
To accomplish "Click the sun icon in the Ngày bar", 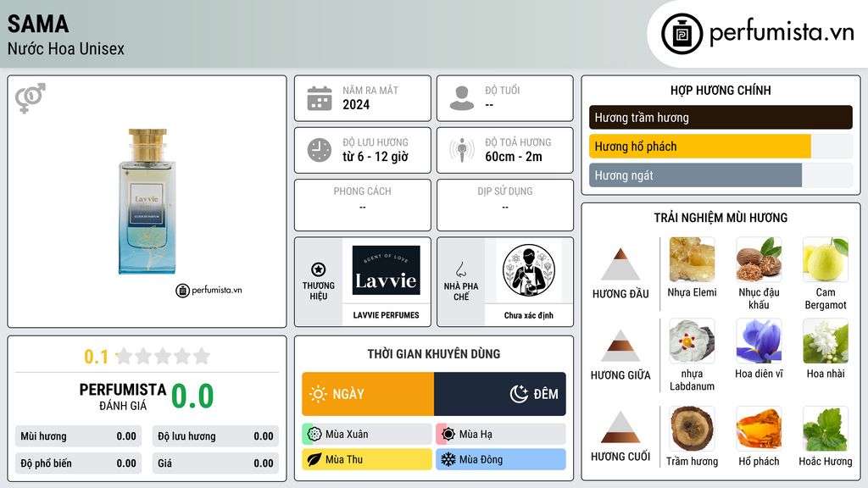I will [318, 394].
